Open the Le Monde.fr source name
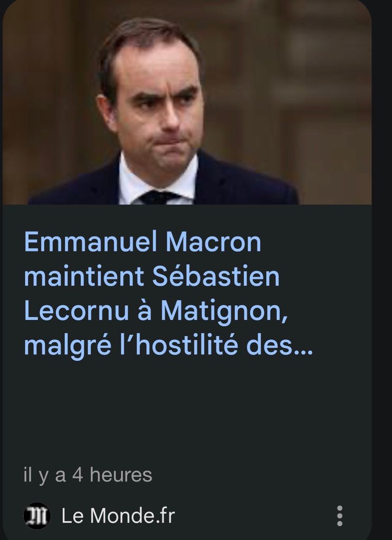 tap(118, 516)
